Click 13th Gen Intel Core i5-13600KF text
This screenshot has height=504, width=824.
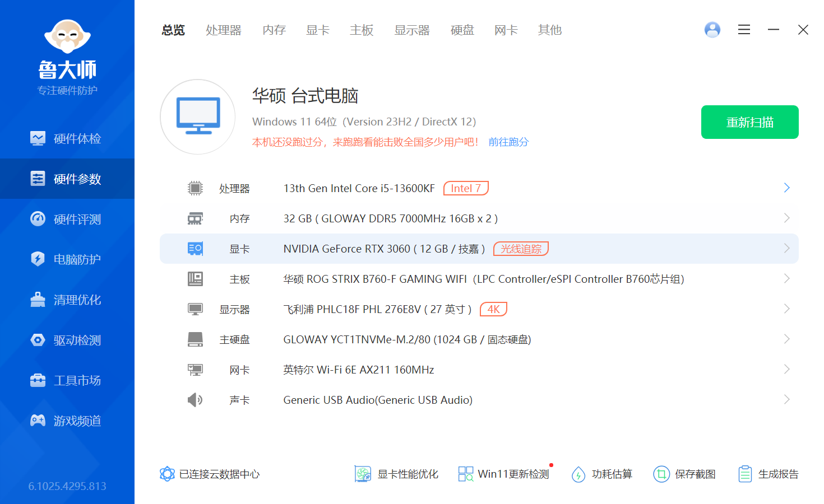pos(359,189)
